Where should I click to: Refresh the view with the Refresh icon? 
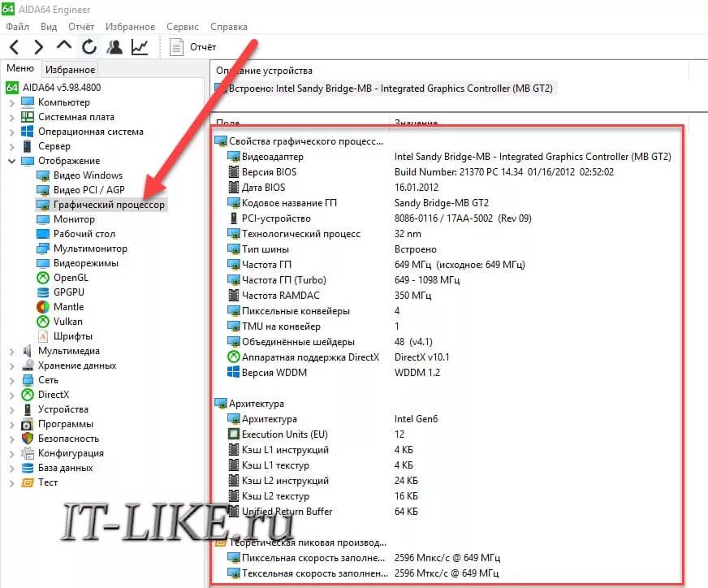click(x=89, y=47)
